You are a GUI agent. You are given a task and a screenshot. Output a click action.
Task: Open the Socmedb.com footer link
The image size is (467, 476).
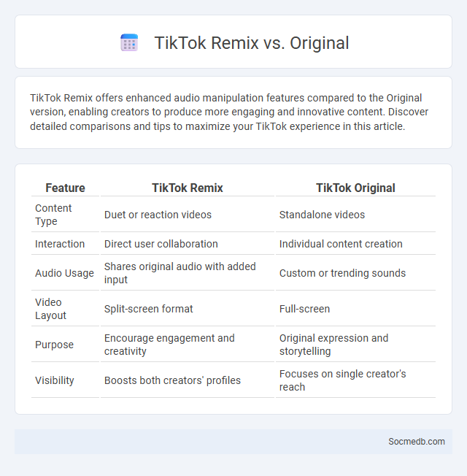pos(417,442)
